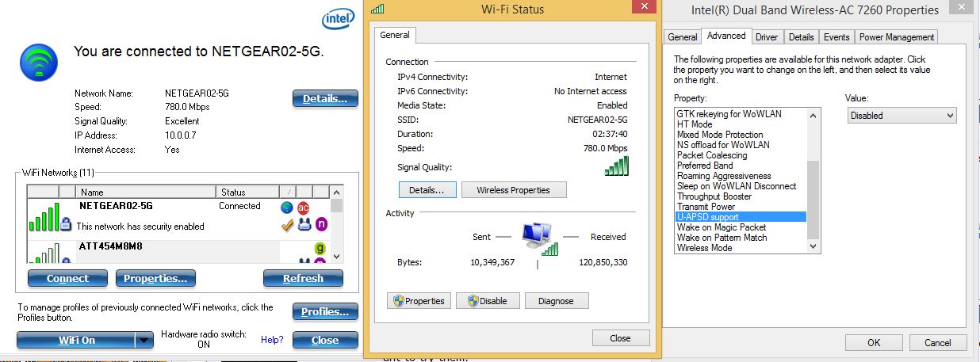Open the Driver tab
980x362 pixels.
767,37
